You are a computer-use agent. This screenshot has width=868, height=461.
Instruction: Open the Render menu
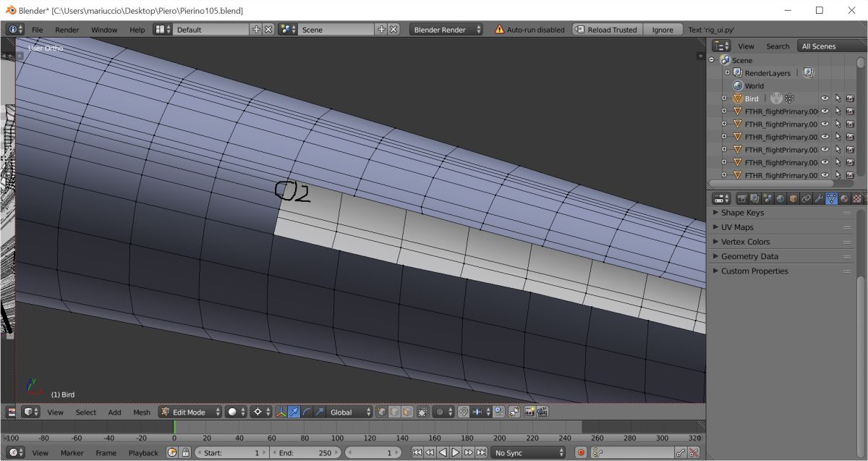[x=67, y=30]
